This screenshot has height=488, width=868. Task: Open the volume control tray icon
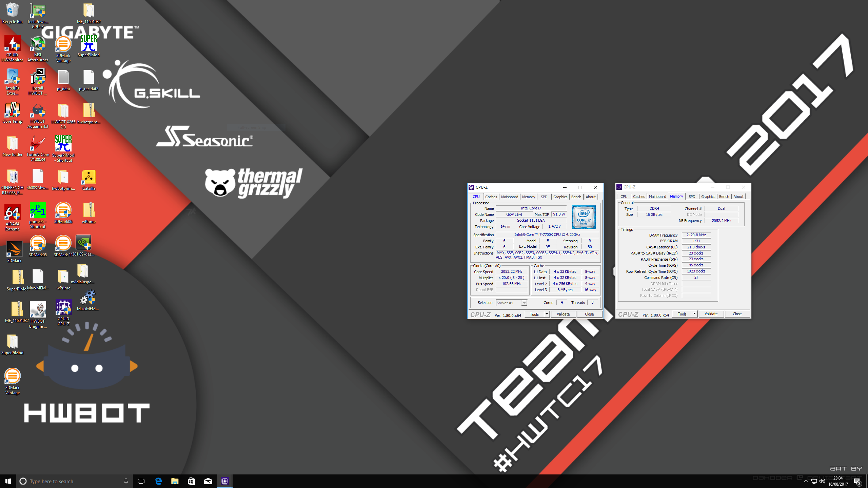point(822,481)
